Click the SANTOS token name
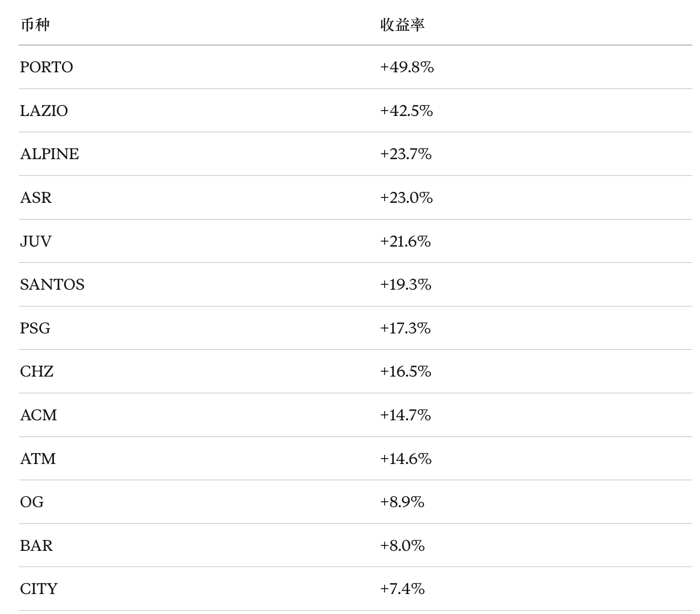 click(x=52, y=284)
